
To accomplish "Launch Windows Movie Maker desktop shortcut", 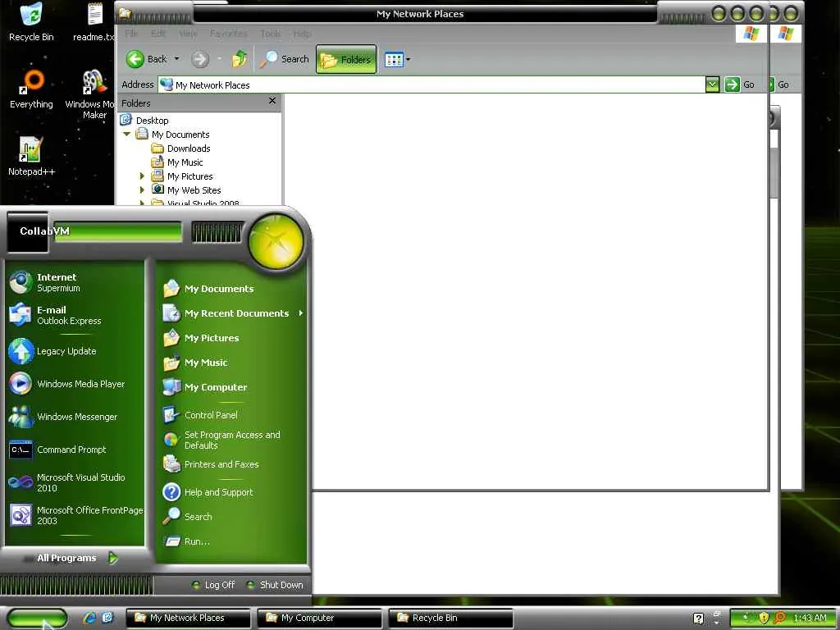I will [94, 94].
